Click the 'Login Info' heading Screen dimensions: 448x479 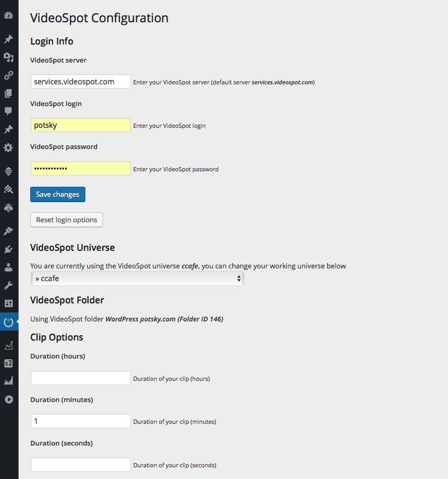click(x=51, y=41)
